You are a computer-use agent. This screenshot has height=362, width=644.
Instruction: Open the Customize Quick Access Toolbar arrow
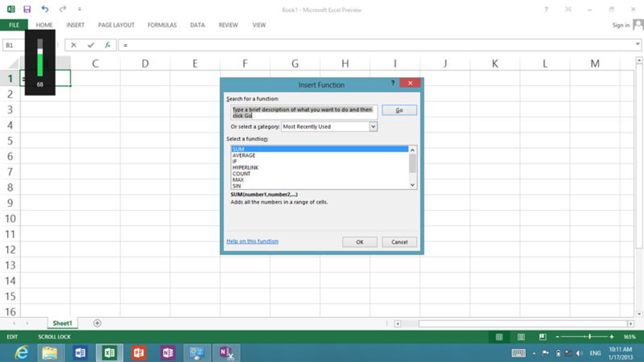(x=79, y=9)
